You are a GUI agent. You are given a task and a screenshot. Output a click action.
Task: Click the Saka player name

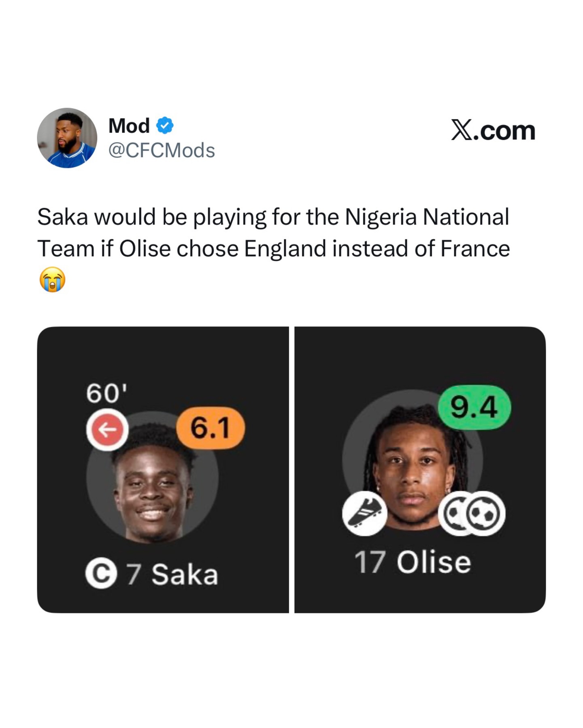(185, 574)
